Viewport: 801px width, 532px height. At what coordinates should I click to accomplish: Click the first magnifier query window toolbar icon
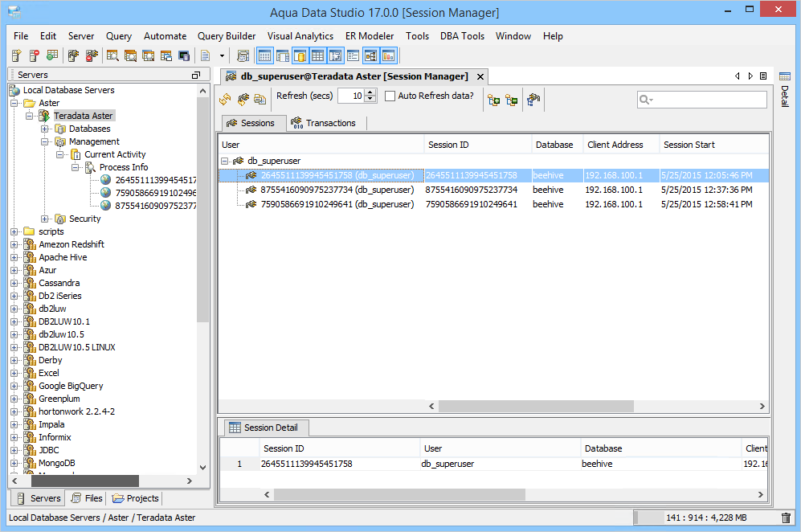[113, 55]
